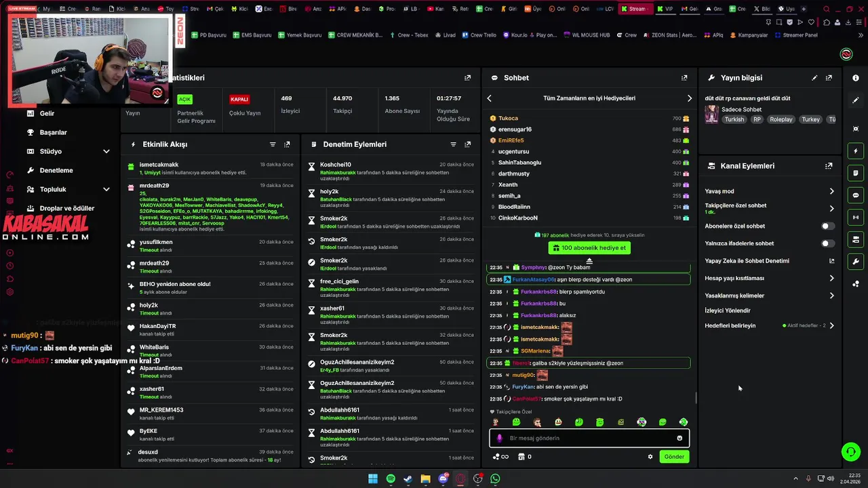Open filter options in Denetim Eylemleri
868x488 pixels.
tap(453, 144)
